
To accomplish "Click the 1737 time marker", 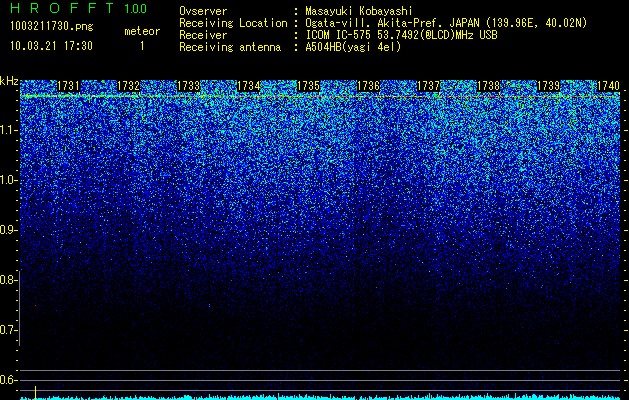I will point(428,86).
